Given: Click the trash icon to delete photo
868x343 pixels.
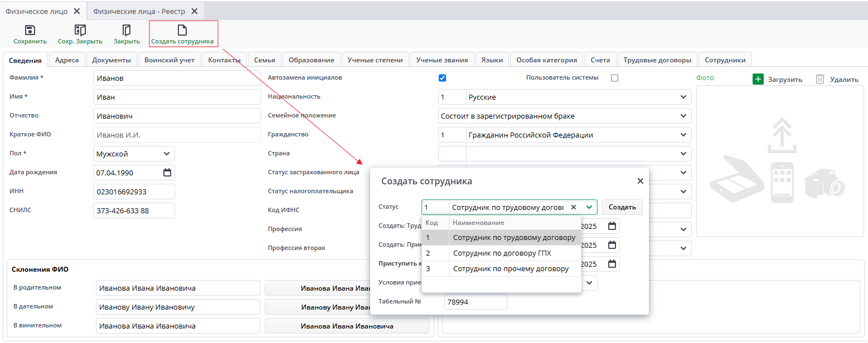Looking at the screenshot, I should [x=820, y=79].
